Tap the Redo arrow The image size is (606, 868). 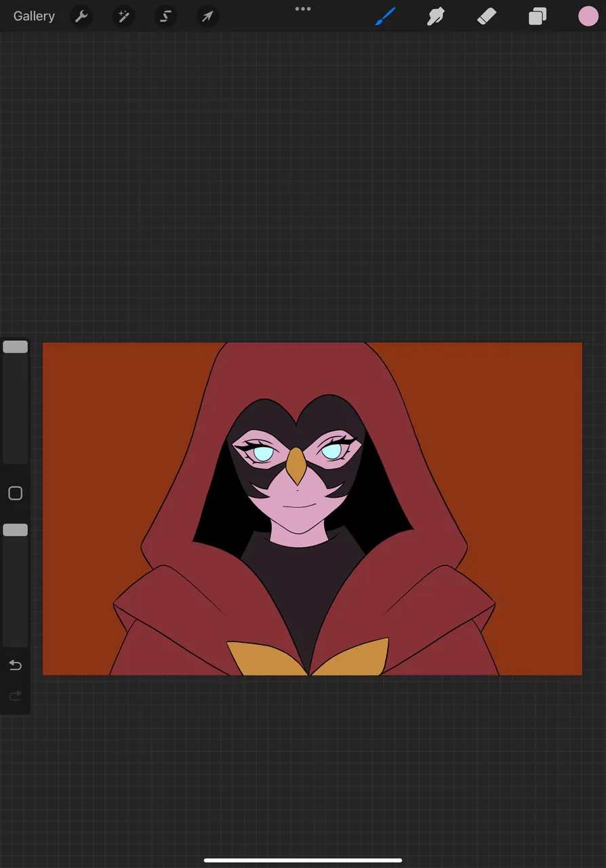[x=15, y=696]
